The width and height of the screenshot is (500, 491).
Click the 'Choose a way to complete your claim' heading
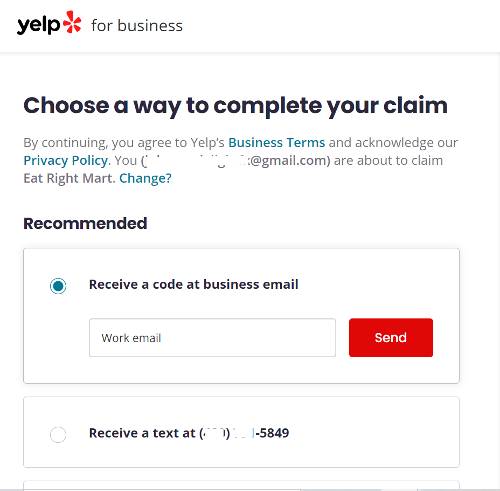tap(235, 106)
